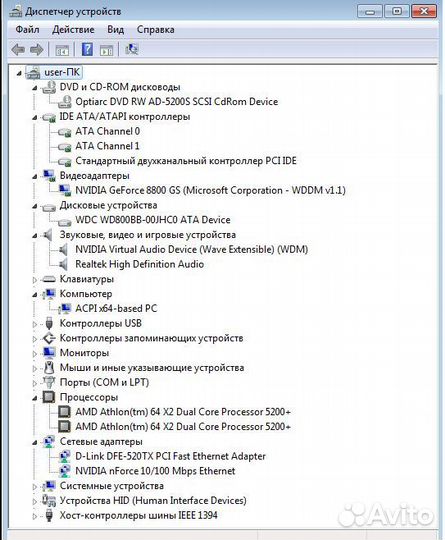The image size is (445, 540).
Task: Expand the Клавиатуры category
Action: pyautogui.click(x=35, y=280)
